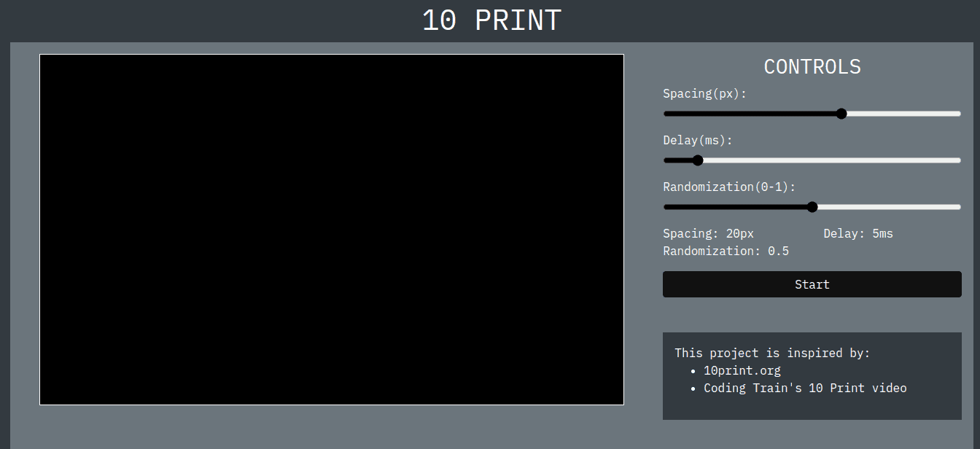Click the text 'This project is inspired by:'
The height and width of the screenshot is (449, 980).
pos(771,353)
